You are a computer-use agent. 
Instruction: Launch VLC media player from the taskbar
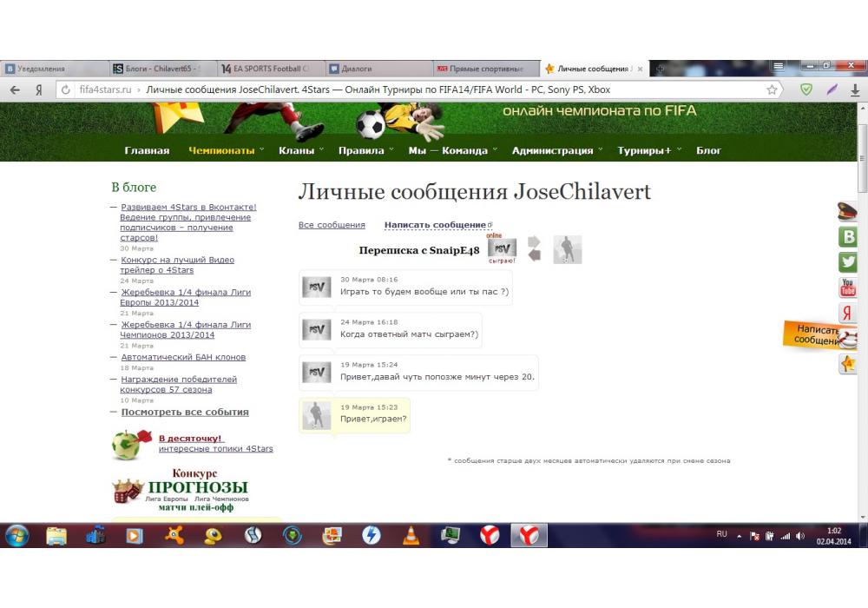coord(411,536)
